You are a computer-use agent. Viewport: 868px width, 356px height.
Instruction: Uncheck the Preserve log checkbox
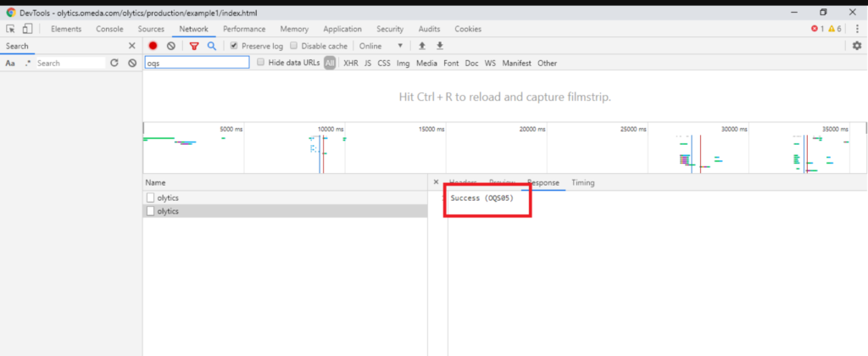click(235, 46)
